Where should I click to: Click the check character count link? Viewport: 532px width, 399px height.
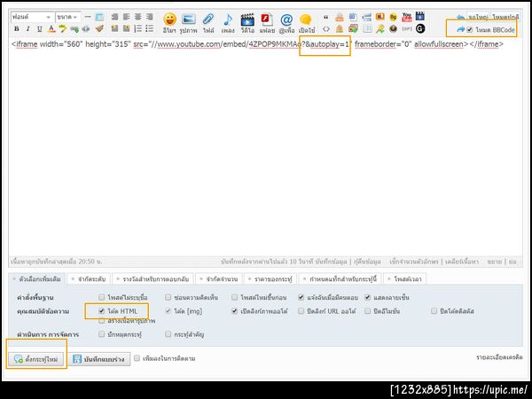coord(414,262)
